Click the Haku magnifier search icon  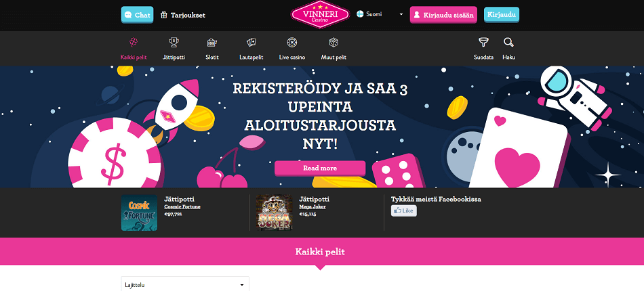508,42
